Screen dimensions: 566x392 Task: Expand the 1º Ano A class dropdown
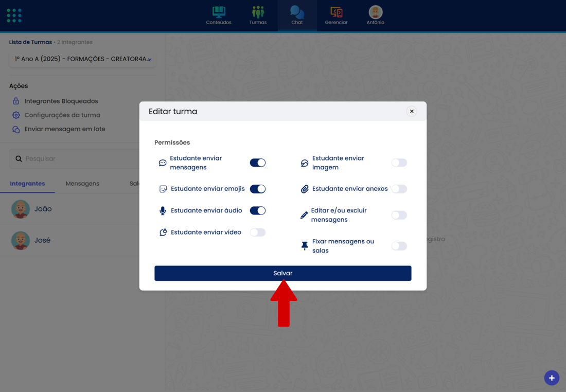coord(82,59)
